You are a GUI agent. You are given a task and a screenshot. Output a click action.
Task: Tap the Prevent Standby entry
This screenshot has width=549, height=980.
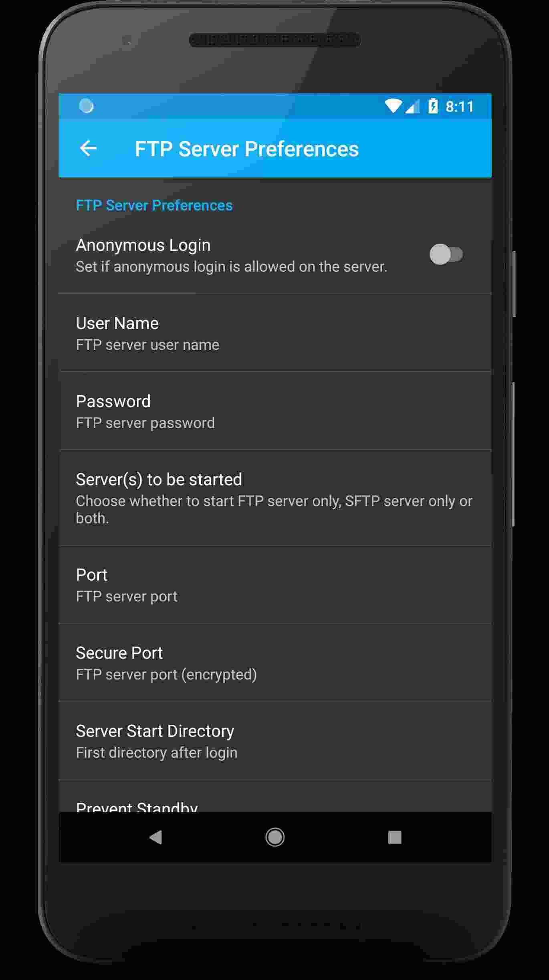[275, 797]
